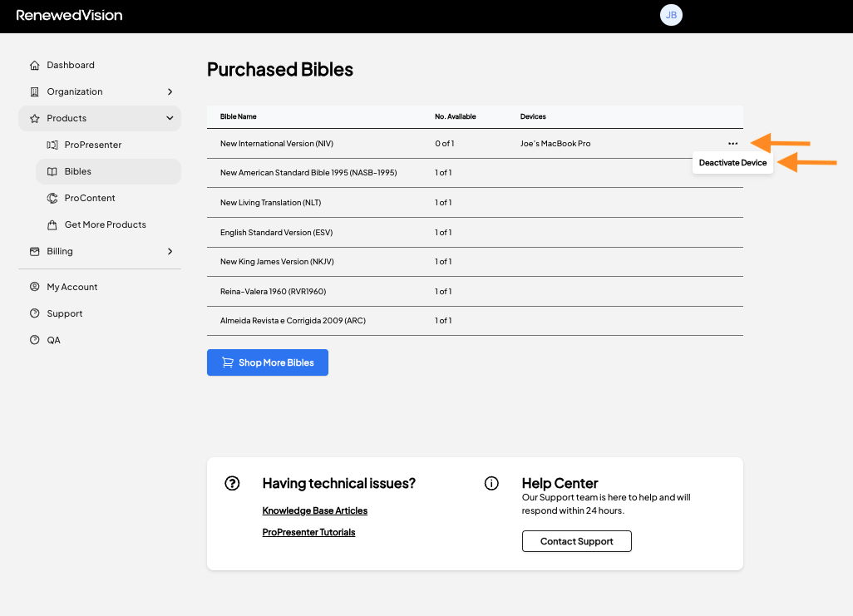
Task: Collapse the Products chevron
Action: [170, 119]
